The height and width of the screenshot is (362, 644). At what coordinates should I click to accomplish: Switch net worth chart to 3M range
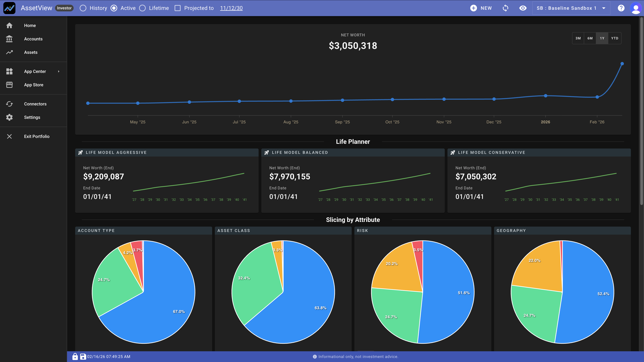578,38
